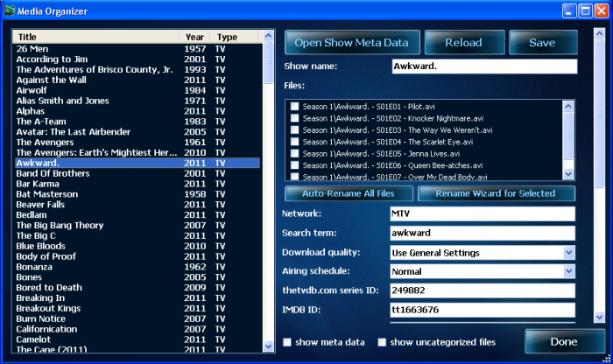The height and width of the screenshot is (364, 613).
Task: Check the S01E05 Jenna Lives.avi checkbox
Action: click(x=295, y=153)
